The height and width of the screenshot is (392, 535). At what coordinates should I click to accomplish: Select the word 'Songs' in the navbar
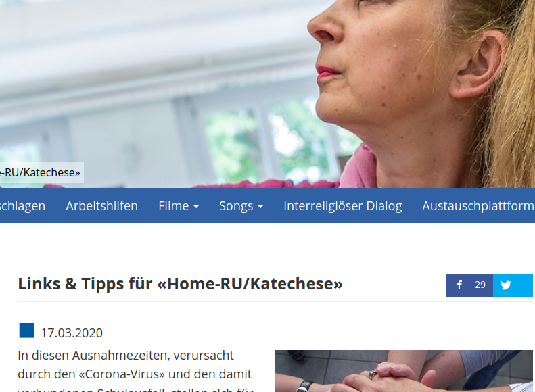pos(236,206)
